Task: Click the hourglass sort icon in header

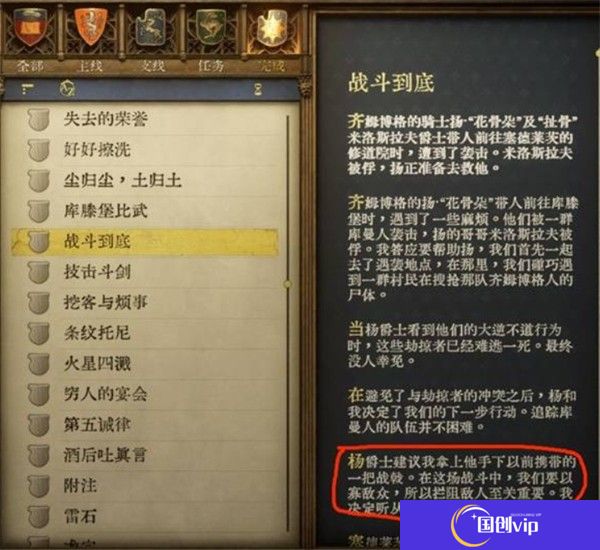Action: [259, 89]
